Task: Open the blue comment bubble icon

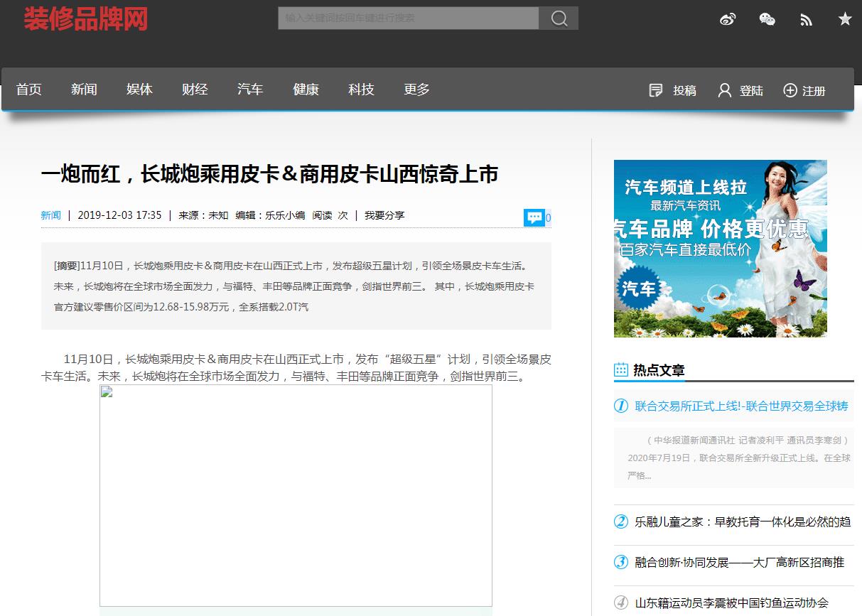Action: [534, 217]
